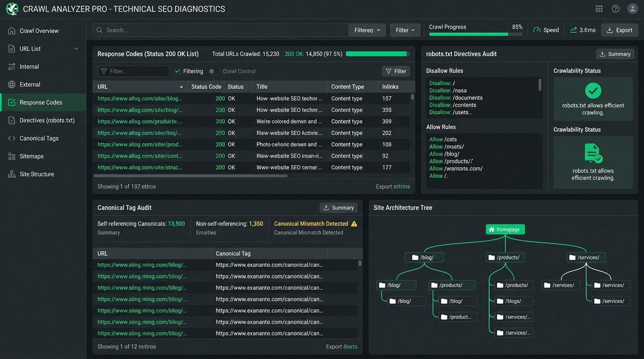Click Export link below Canonical Tag table
This screenshot has height=359, width=644.
coord(342,347)
